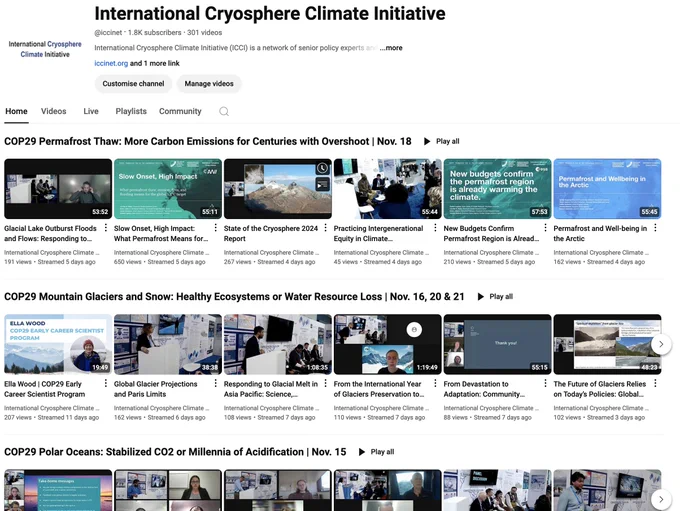Open Glacial Lake Outburst Floods video thumbnail
This screenshot has height=511, width=680.
click(58, 189)
